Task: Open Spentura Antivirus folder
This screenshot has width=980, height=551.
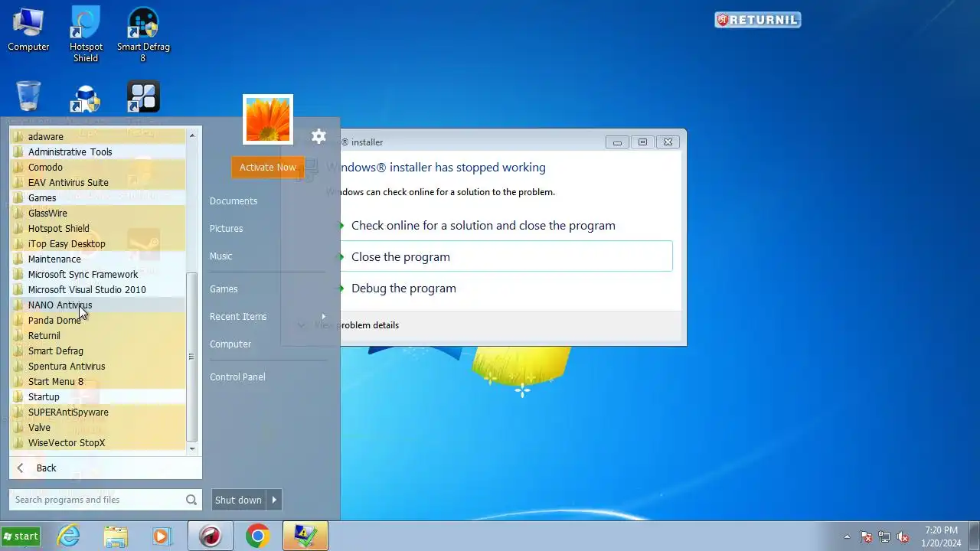Action: click(97, 366)
